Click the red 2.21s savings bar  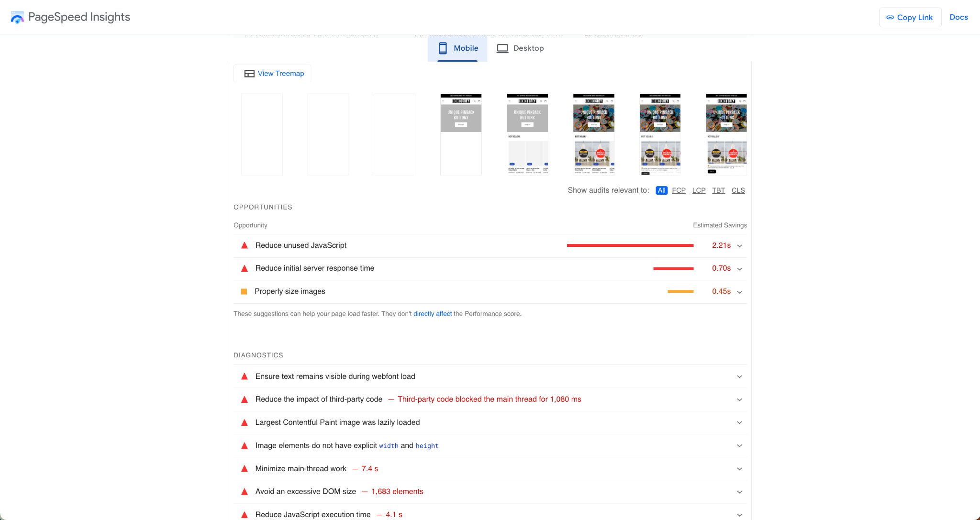click(x=630, y=245)
